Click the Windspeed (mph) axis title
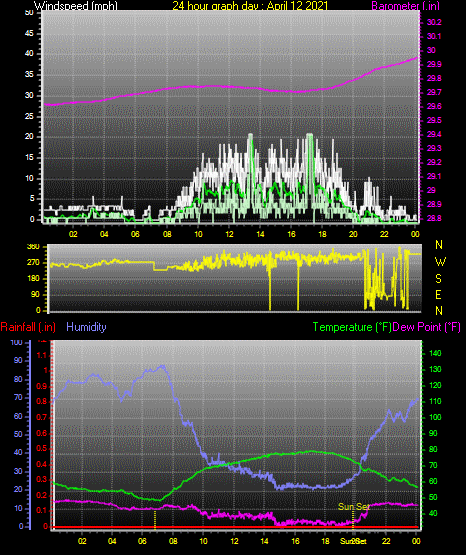466x555 pixels. [x=76, y=6]
